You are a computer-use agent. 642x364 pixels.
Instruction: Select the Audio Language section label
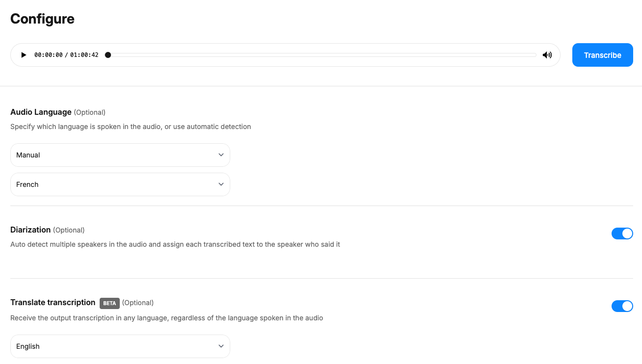point(41,112)
